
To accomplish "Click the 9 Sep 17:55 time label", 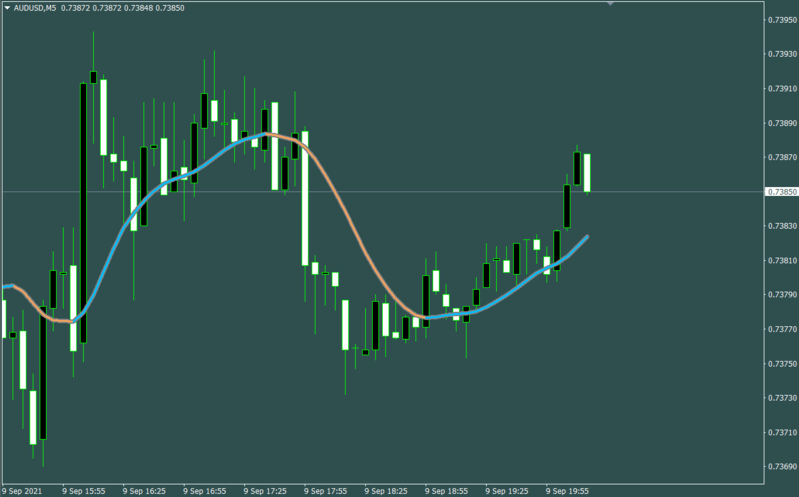I will click(x=325, y=491).
